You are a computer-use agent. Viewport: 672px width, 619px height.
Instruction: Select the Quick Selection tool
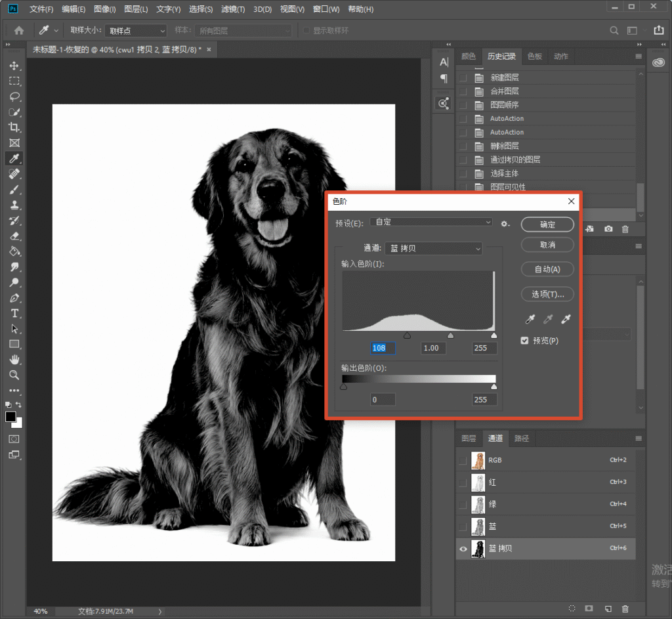14,112
